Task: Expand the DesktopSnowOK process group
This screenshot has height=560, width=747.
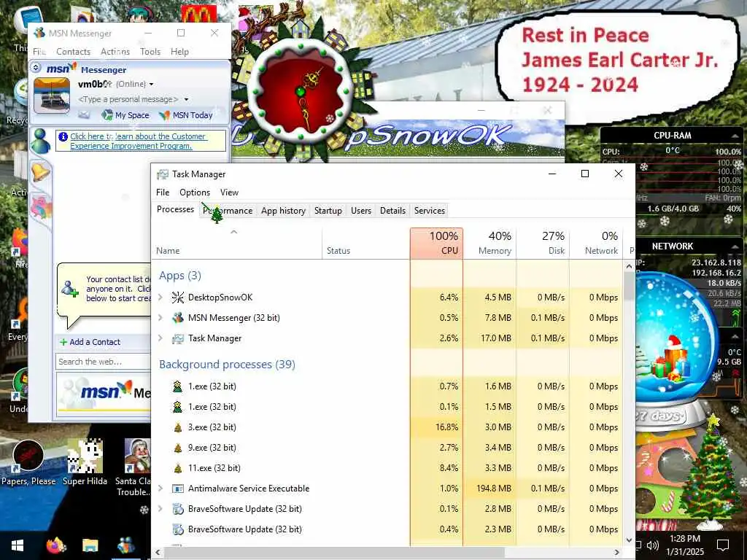Action: pyautogui.click(x=160, y=297)
